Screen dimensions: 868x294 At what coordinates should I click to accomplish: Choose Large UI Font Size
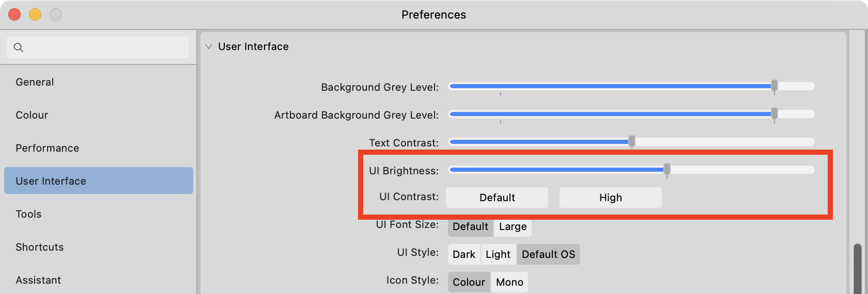[x=513, y=226]
